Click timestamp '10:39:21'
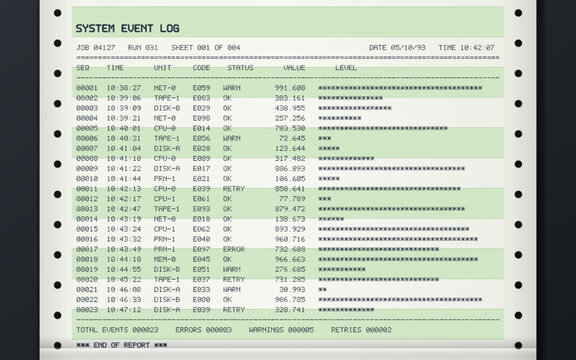This screenshot has height=360, width=576. [x=124, y=118]
